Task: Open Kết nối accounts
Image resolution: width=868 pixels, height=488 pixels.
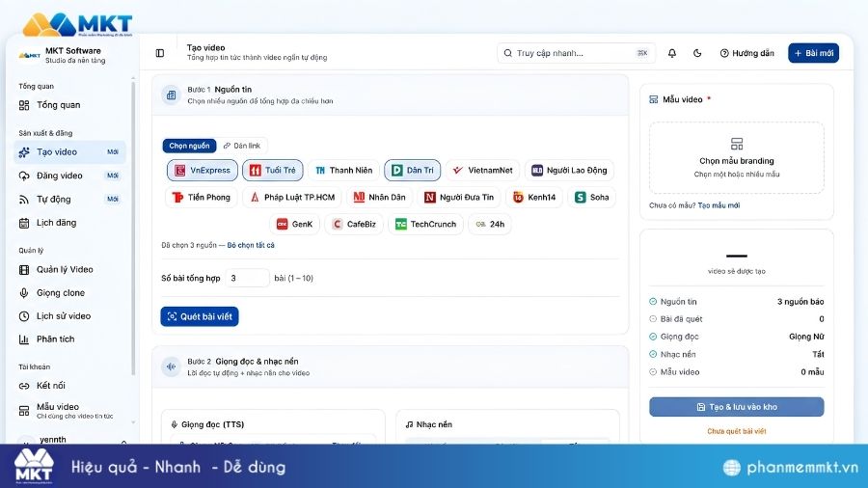Action: point(69,386)
